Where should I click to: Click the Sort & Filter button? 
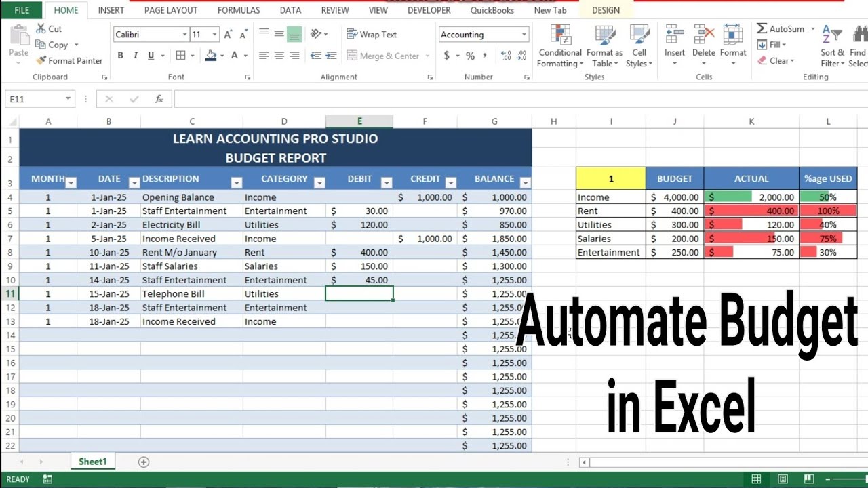pos(832,46)
